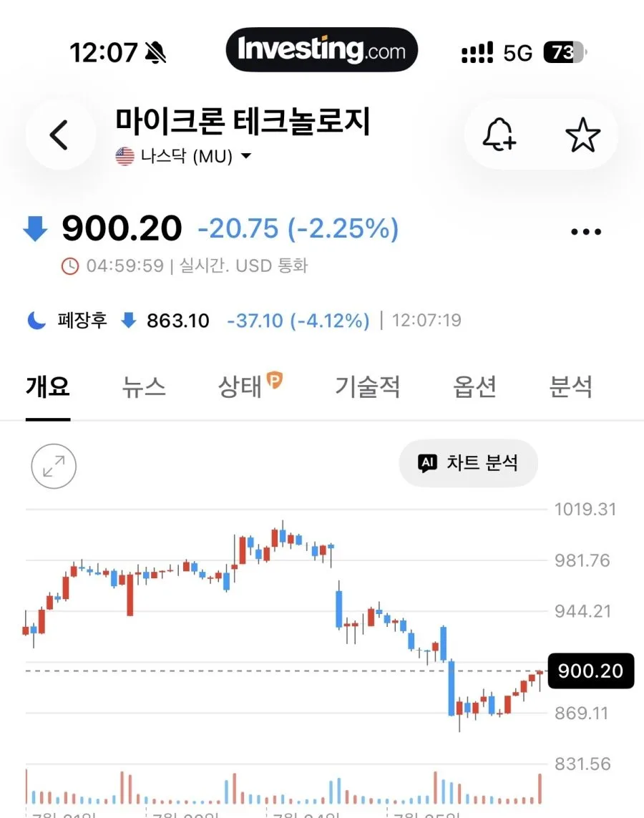This screenshot has height=818, width=644.
Task: Open the 나스닥 (MU) exchange dropdown
Action: tap(183, 156)
